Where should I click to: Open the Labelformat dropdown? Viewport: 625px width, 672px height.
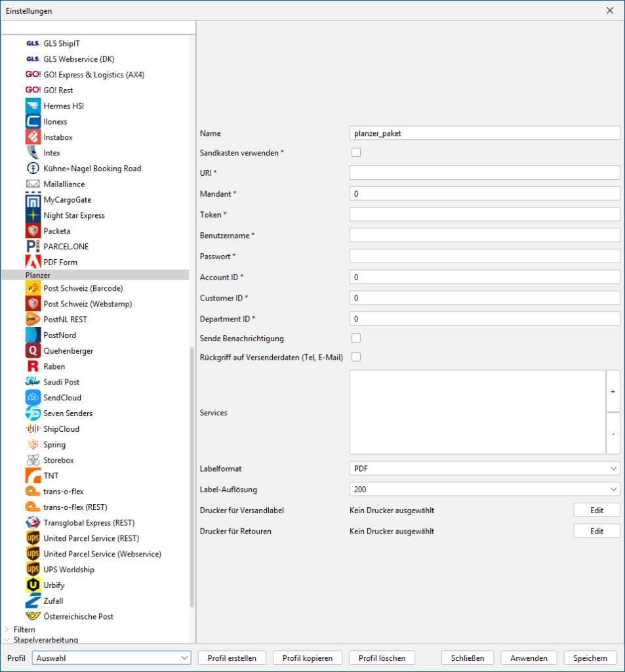pyautogui.click(x=485, y=469)
